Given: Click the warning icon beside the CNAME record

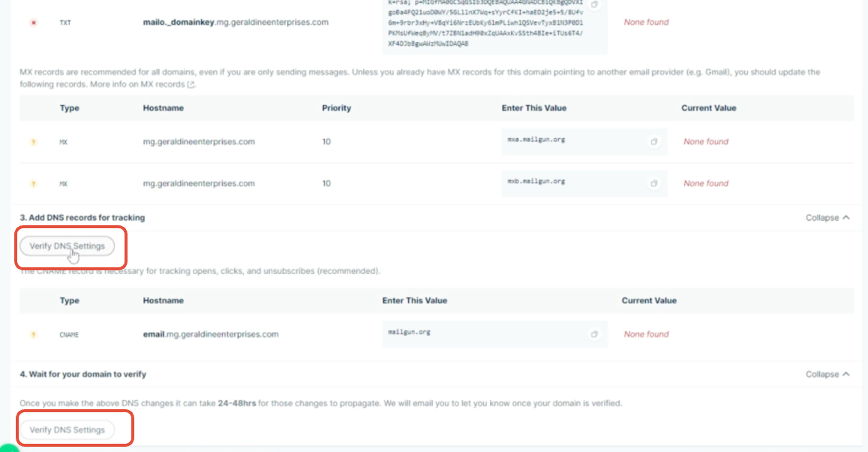Looking at the screenshot, I should pos(33,333).
